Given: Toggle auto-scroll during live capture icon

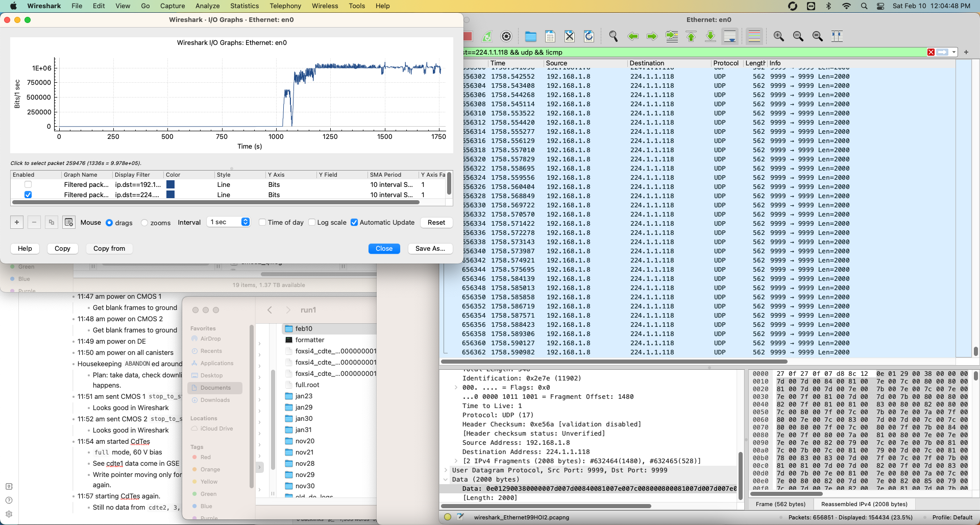Looking at the screenshot, I should (x=730, y=36).
